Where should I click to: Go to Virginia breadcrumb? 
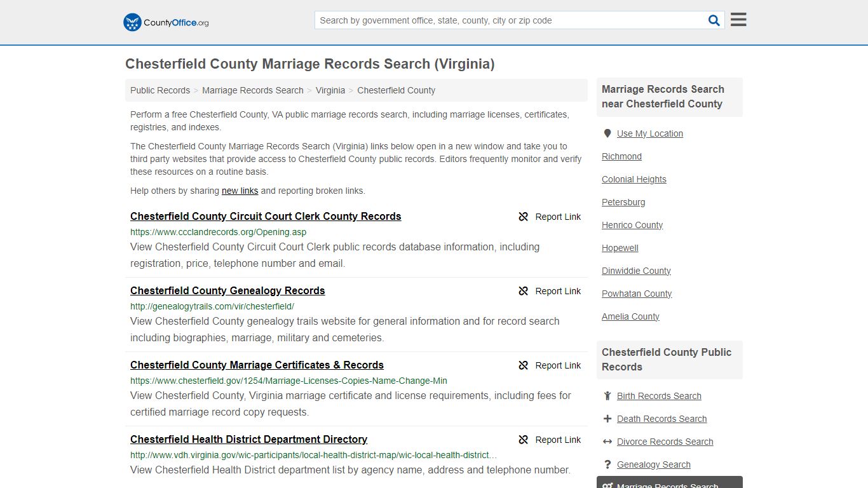[330, 90]
